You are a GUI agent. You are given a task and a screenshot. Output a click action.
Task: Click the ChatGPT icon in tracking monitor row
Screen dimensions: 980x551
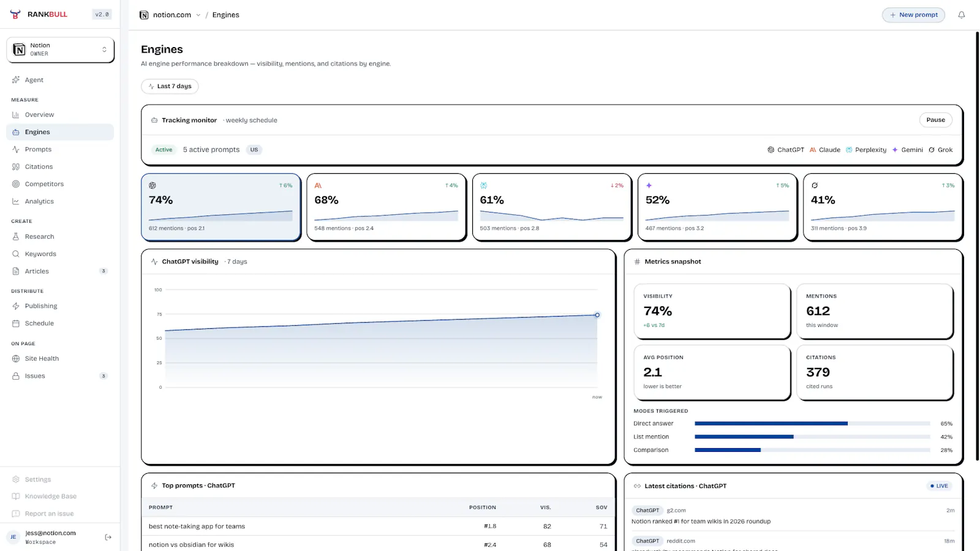point(771,149)
